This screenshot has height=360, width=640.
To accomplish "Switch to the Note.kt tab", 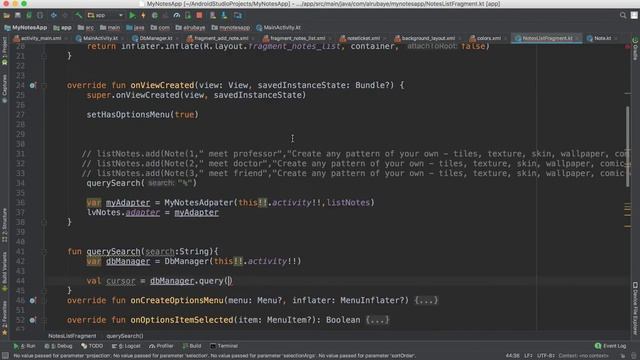I will point(599,38).
